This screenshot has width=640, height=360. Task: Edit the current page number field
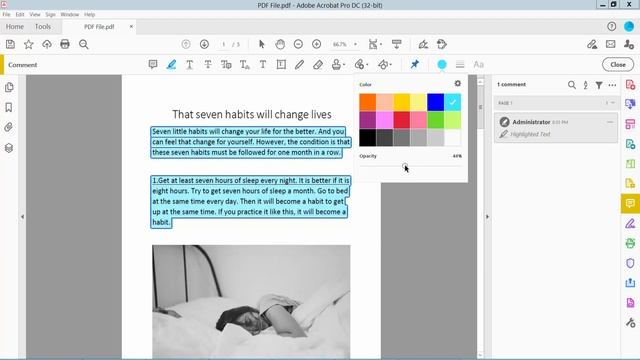click(x=224, y=44)
